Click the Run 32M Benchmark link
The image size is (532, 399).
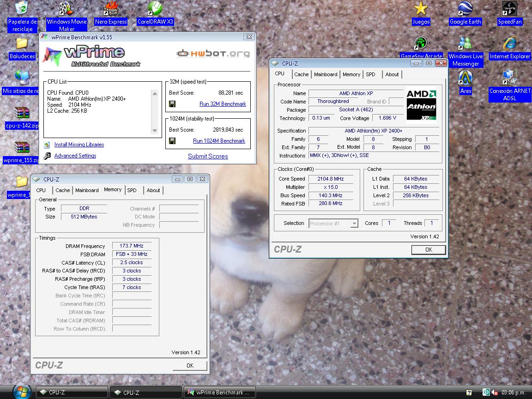pos(223,104)
